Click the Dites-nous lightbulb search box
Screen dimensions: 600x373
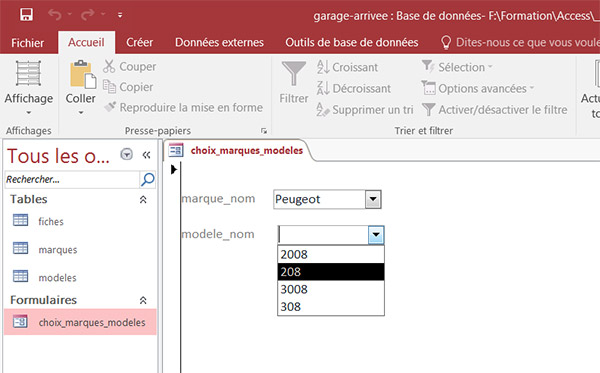(x=520, y=42)
